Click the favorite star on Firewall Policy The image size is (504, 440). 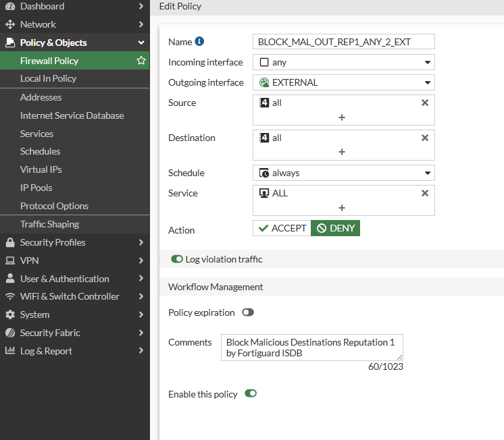tap(141, 61)
